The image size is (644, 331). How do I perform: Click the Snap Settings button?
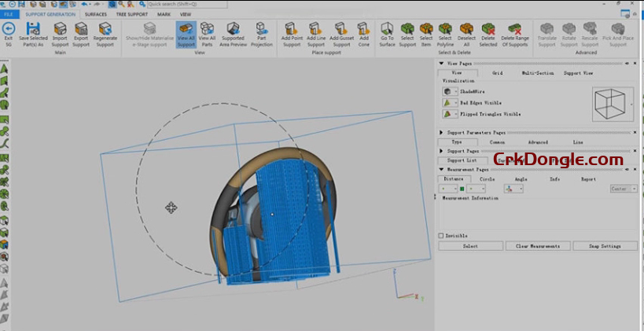pyautogui.click(x=605, y=246)
